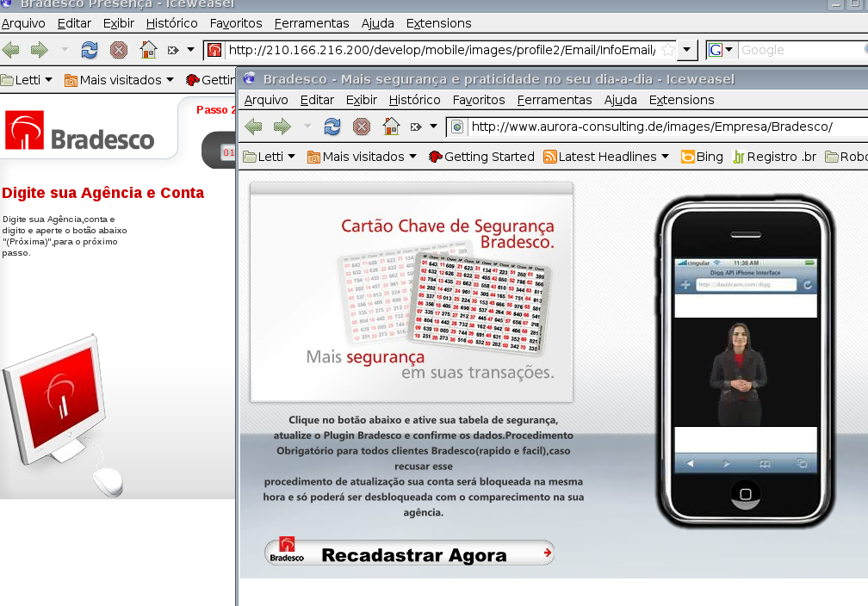
Task: Open the dropdown arrow after the tag icon, front window
Action: (x=434, y=127)
